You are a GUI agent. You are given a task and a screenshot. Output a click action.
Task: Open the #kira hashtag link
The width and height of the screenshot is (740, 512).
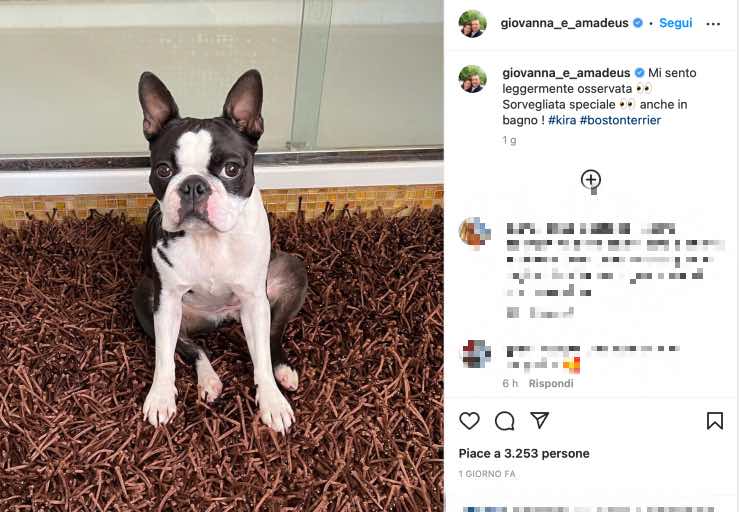[562, 120]
